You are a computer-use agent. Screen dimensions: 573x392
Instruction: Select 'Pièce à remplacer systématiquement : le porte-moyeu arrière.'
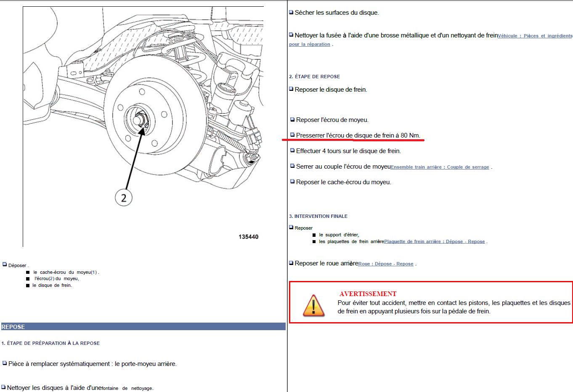[x=93, y=364]
